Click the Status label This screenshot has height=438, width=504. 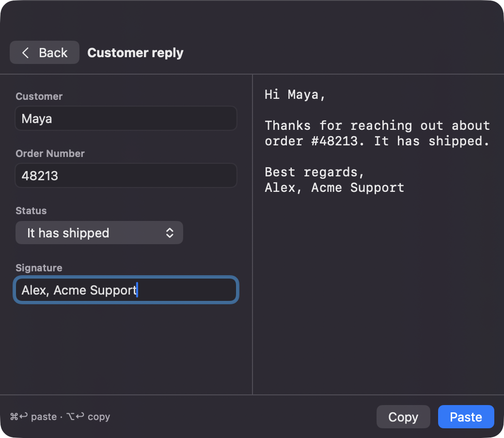31,211
